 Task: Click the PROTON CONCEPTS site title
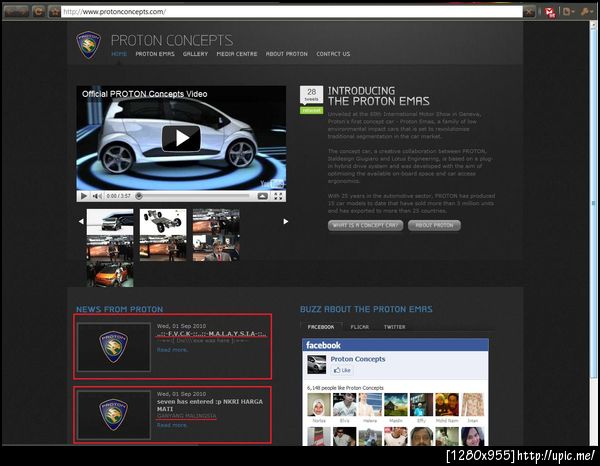(x=172, y=41)
